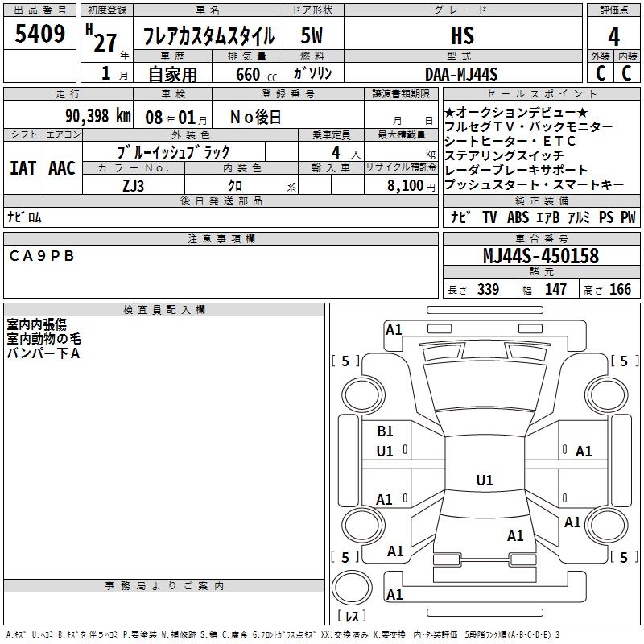Click vehicle history 自家用
644x644 pixels.
point(172,74)
